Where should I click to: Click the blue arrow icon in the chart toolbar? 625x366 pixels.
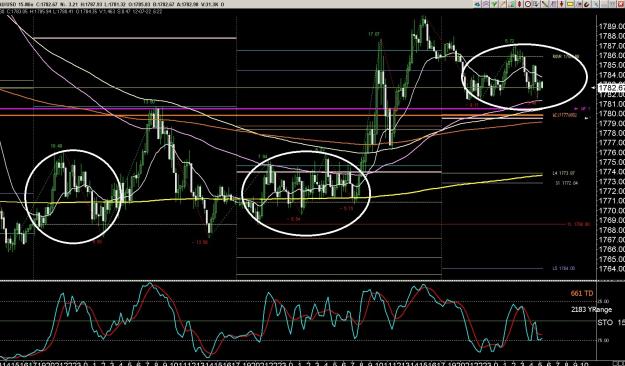tap(477, 4)
